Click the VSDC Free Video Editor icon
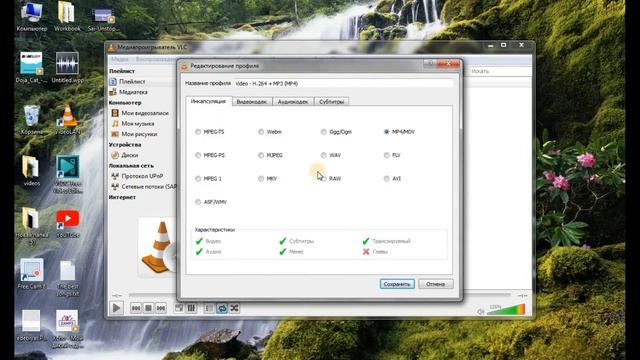 pos(67,174)
